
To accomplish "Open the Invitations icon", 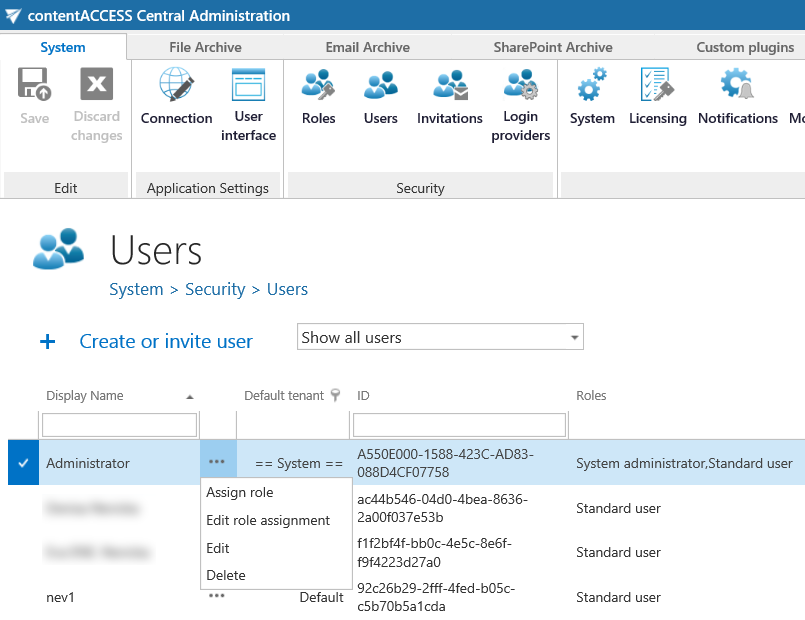I will 449,98.
